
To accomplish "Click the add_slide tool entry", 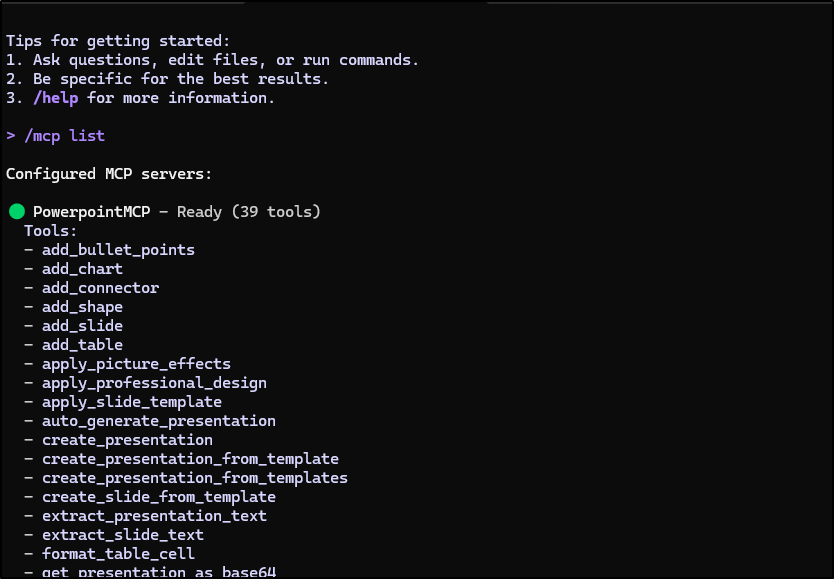I will click(x=82, y=326).
